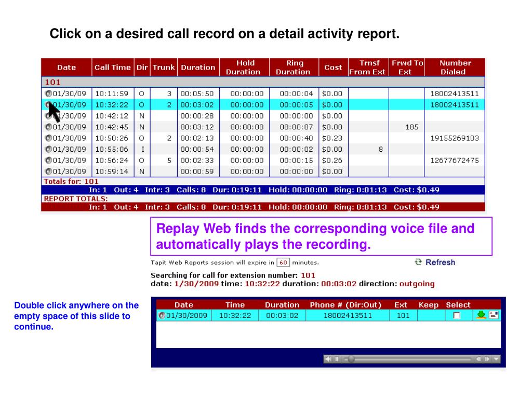
Task: Click the Trunk column header
Action: 164,68
